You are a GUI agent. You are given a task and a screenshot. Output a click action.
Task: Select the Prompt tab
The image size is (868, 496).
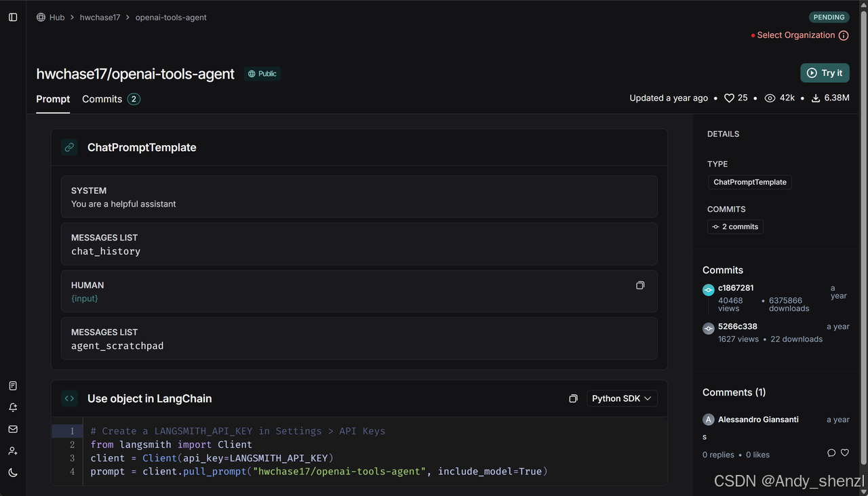coord(53,99)
